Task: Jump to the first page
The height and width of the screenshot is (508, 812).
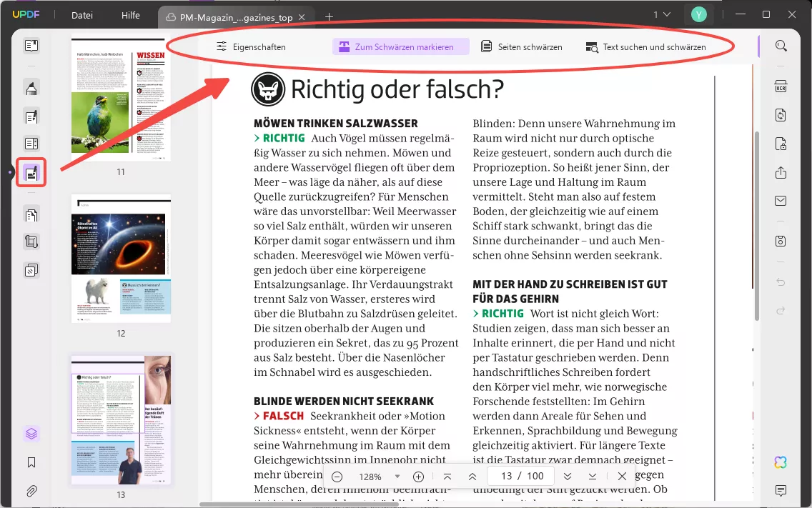Action: [447, 477]
